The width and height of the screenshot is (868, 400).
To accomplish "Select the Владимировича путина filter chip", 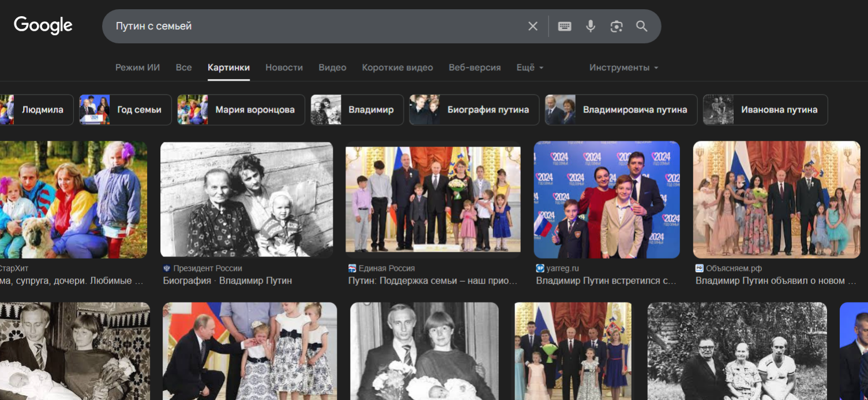I will (621, 110).
